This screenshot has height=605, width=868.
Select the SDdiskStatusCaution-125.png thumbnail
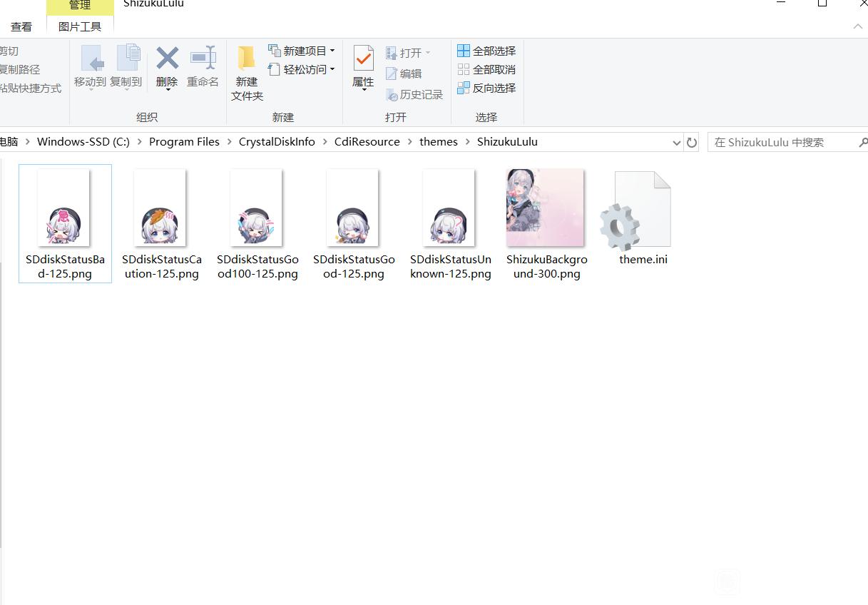click(160, 208)
